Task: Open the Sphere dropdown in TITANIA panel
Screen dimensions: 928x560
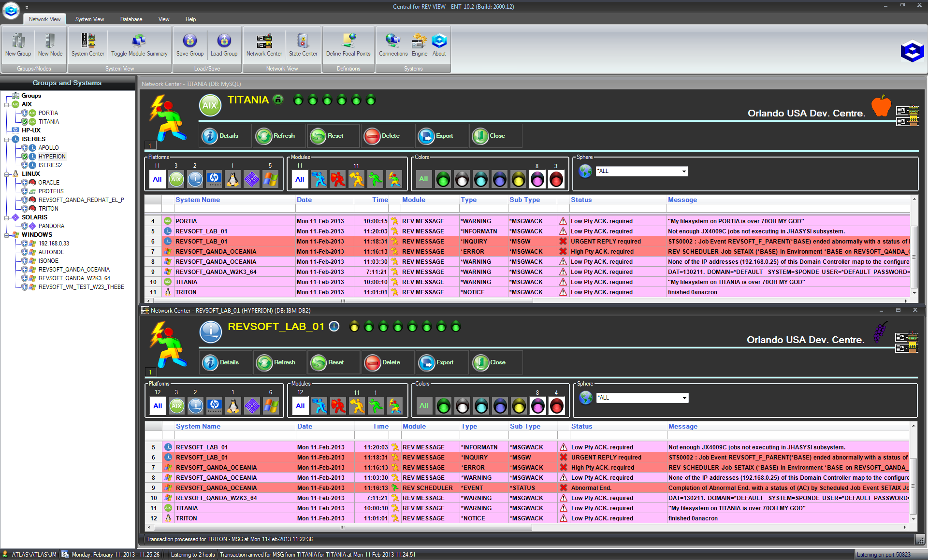Action: pos(684,172)
